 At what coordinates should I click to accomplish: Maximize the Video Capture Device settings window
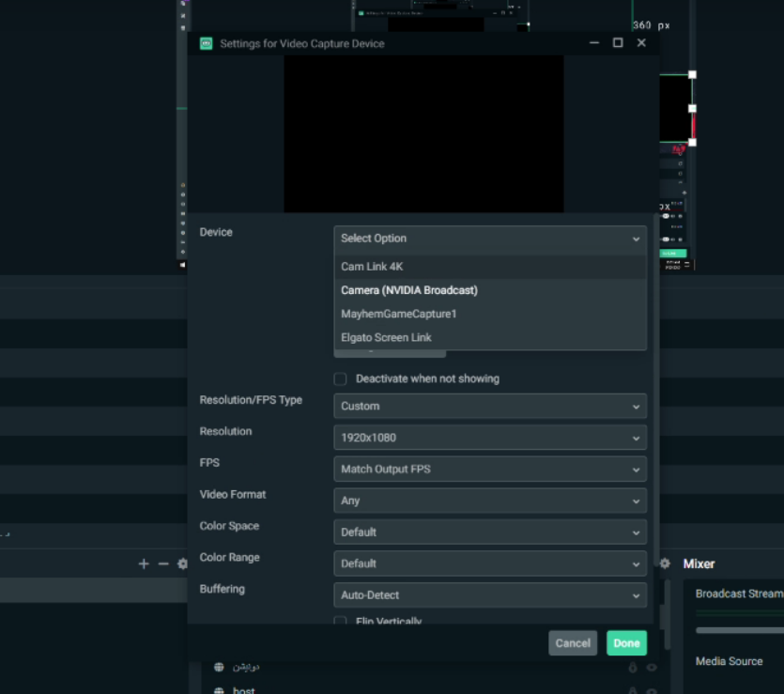tap(618, 43)
